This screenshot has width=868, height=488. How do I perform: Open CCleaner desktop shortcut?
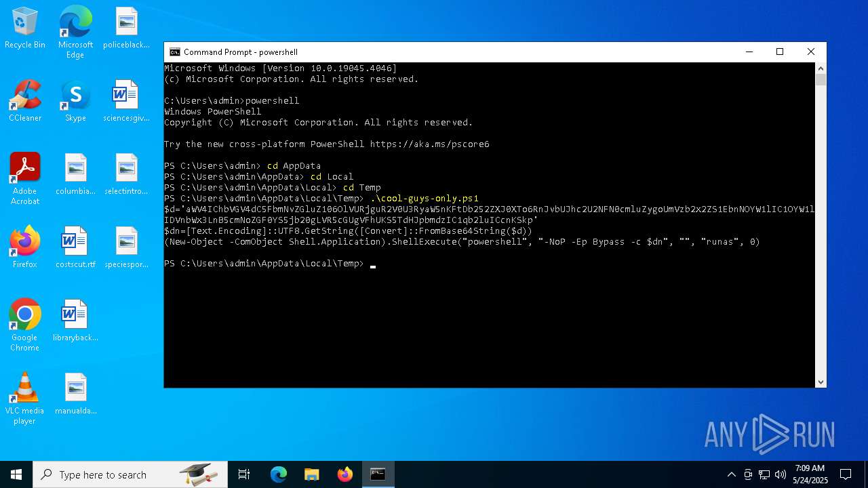(x=25, y=102)
